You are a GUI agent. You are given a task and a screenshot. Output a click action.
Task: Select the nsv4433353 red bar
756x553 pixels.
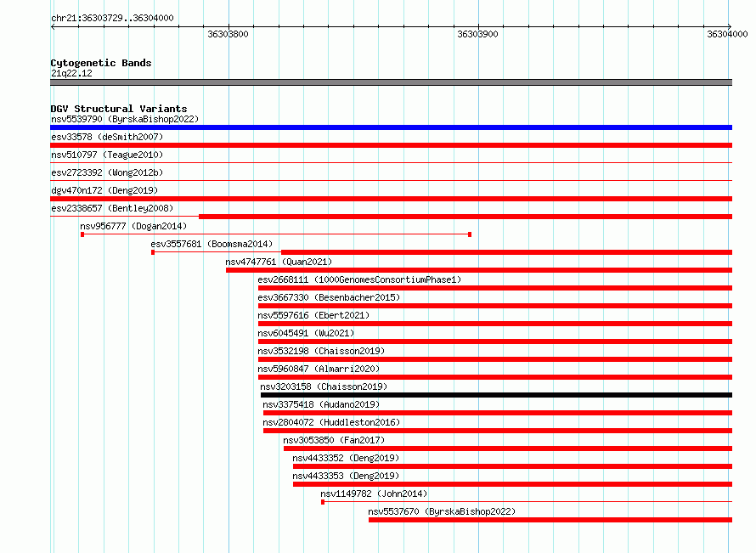tap(512, 484)
